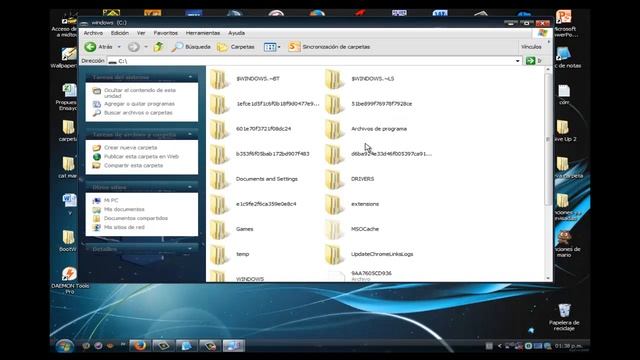Go back with the Atrás button
The image size is (640, 360).
(98, 47)
